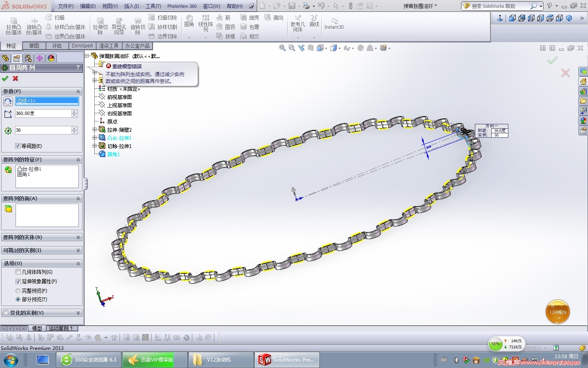Open the File (文件) menu

point(66,6)
